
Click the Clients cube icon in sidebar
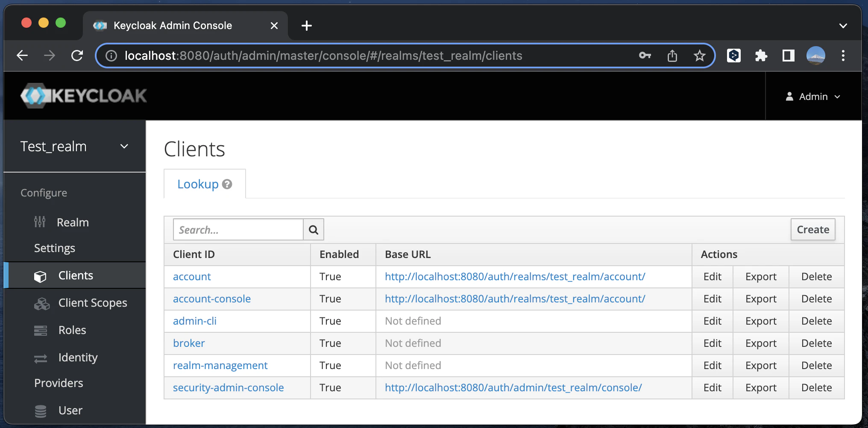tap(40, 276)
